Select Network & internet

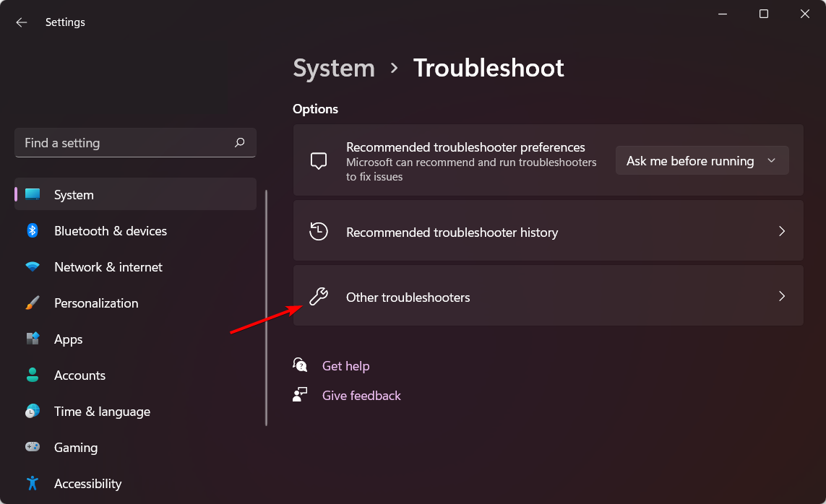click(x=135, y=266)
